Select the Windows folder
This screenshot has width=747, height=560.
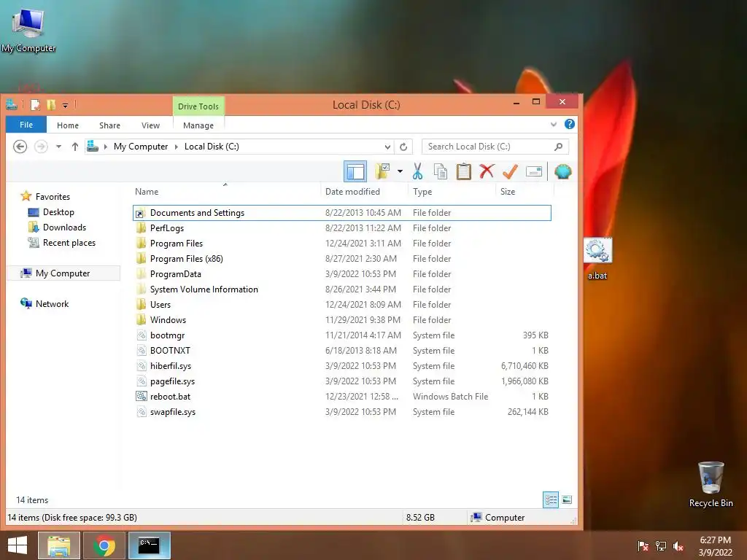pyautogui.click(x=341, y=319)
